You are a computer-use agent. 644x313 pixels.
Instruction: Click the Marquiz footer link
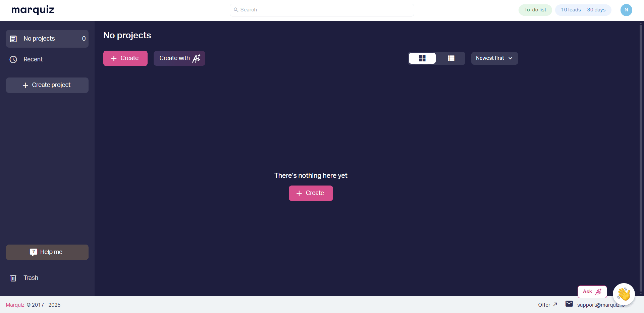[x=15, y=305]
